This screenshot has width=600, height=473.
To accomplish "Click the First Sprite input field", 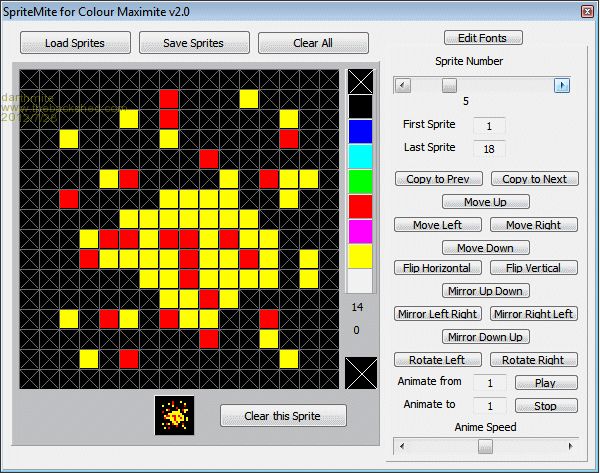I will click(489, 126).
